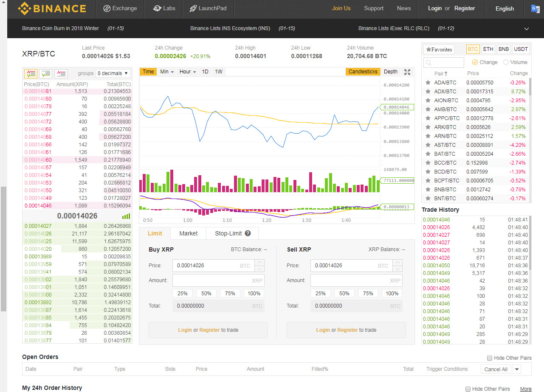Screen dimensions: 544x392
Task: Click the Stop-Limit help question icon
Action: (248, 233)
